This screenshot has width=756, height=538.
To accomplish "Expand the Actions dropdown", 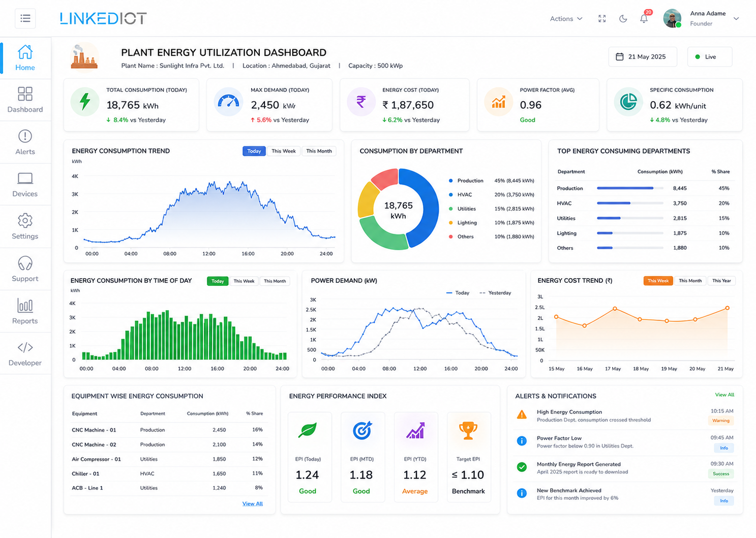I will coord(566,19).
